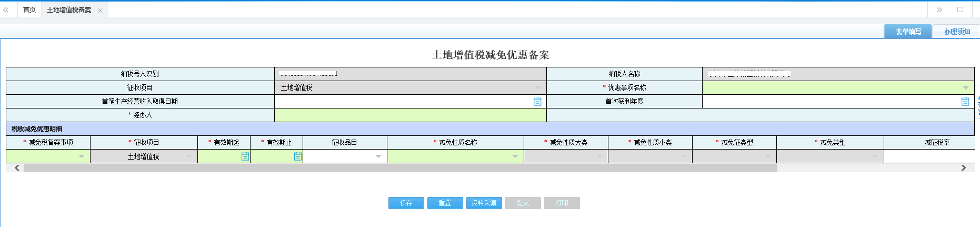Image resolution: width=980 pixels, height=227 pixels.
Task: Click the 税收减免优惠明细 section header
Action: click(x=490, y=129)
